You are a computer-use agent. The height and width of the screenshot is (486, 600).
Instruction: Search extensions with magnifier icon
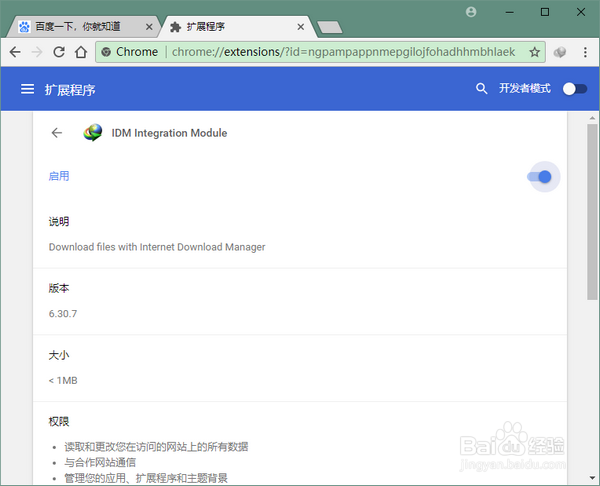pyautogui.click(x=481, y=89)
